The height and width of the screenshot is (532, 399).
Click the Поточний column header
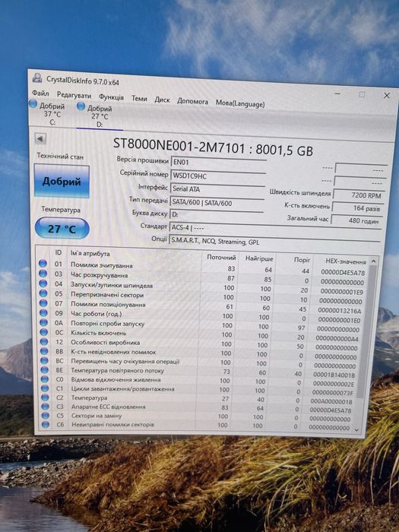pos(221,257)
